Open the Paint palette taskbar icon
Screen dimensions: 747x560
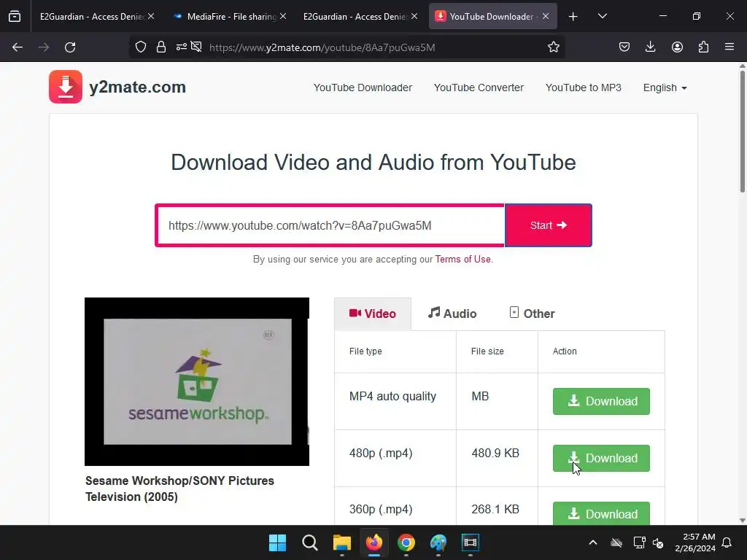point(438,542)
